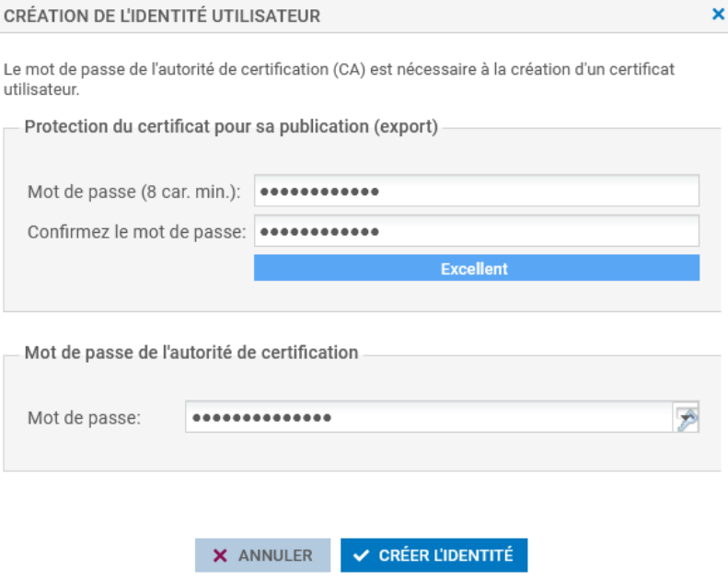The width and height of the screenshot is (728, 580).
Task: Click the dialog title 'Création de l'identité utilisateur'
Action: click(163, 16)
